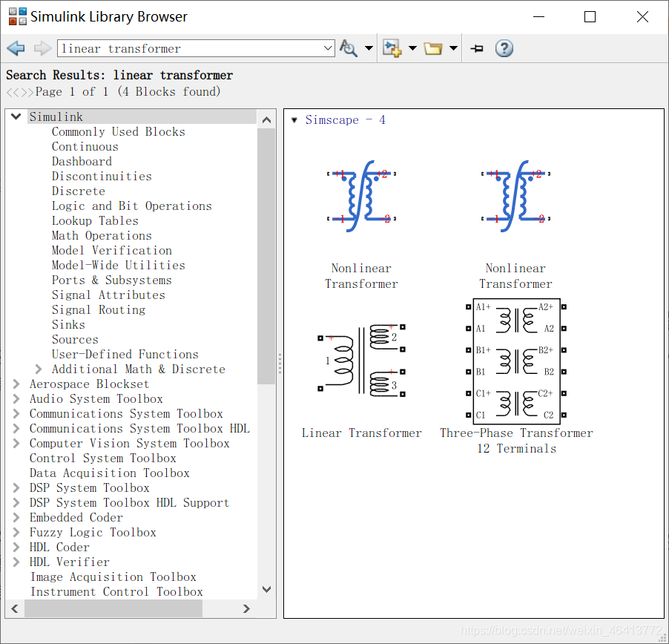The width and height of the screenshot is (669, 644).
Task: Open search options dropdown arrow
Action: pos(369,48)
